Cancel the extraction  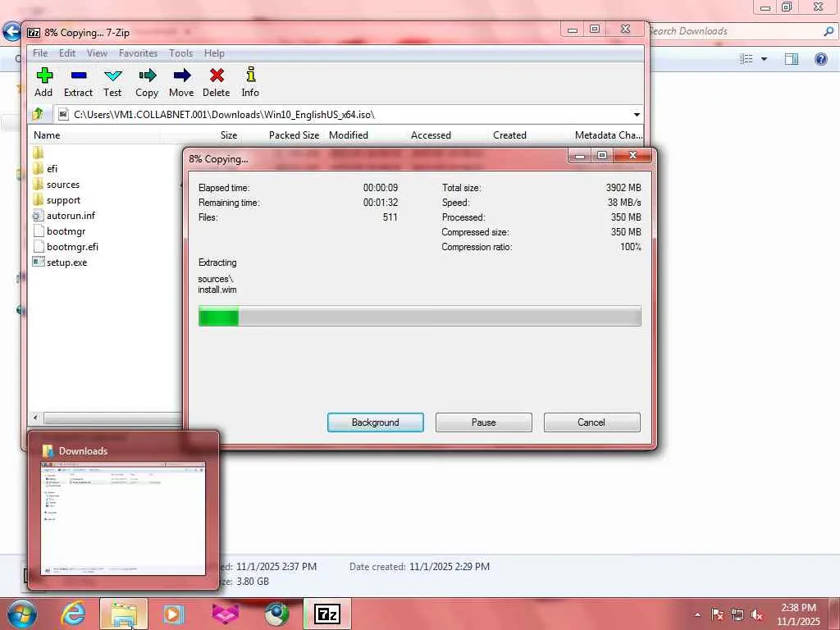(591, 422)
